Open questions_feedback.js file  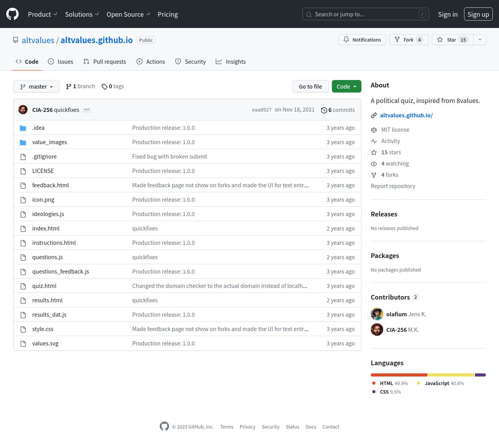61,272
